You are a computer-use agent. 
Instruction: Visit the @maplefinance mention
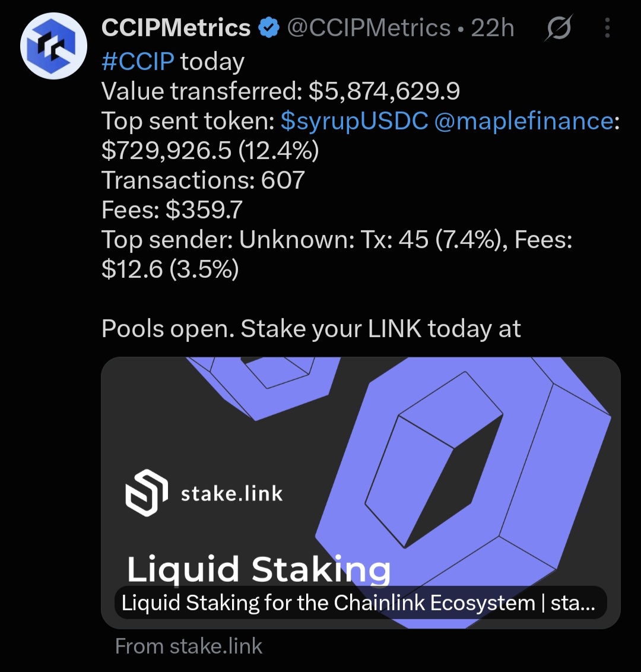[523, 121]
